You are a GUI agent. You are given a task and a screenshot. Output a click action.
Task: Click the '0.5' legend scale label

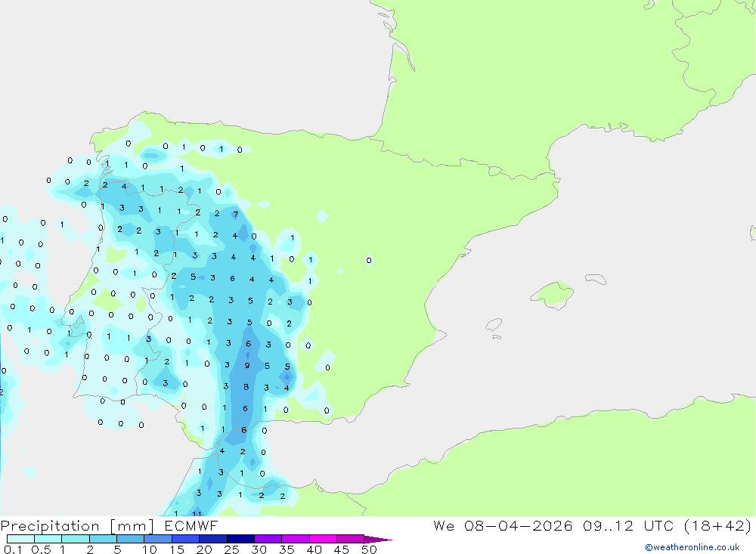[x=41, y=549]
